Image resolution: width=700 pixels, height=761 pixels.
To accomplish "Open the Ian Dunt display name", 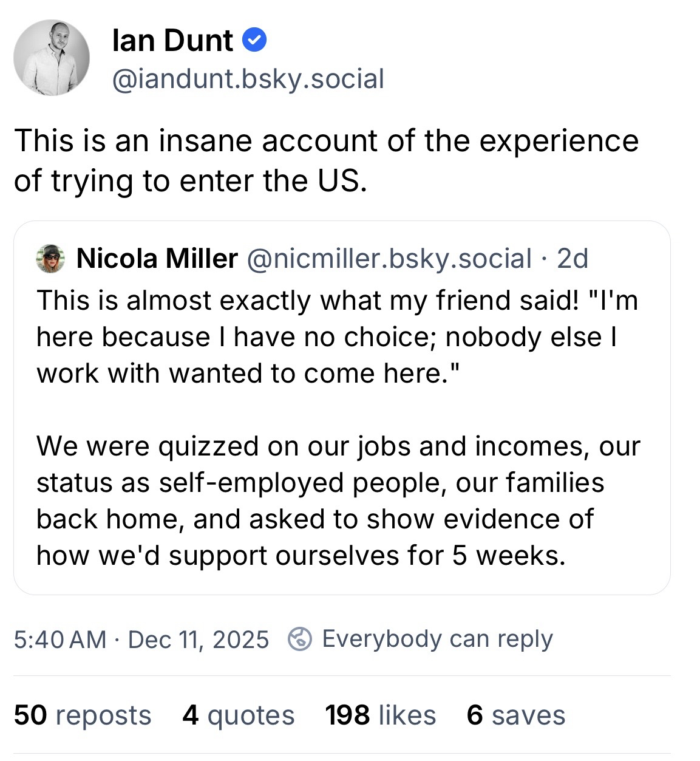I will [172, 41].
